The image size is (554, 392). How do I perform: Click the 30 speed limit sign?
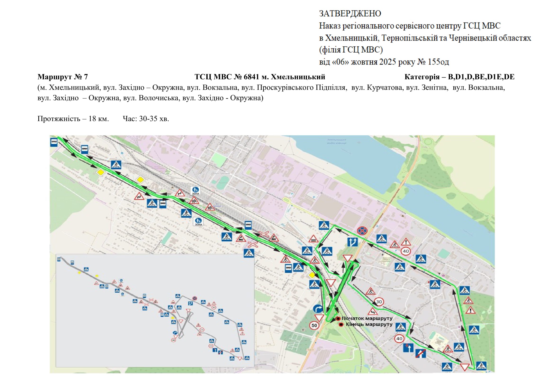pos(379,302)
